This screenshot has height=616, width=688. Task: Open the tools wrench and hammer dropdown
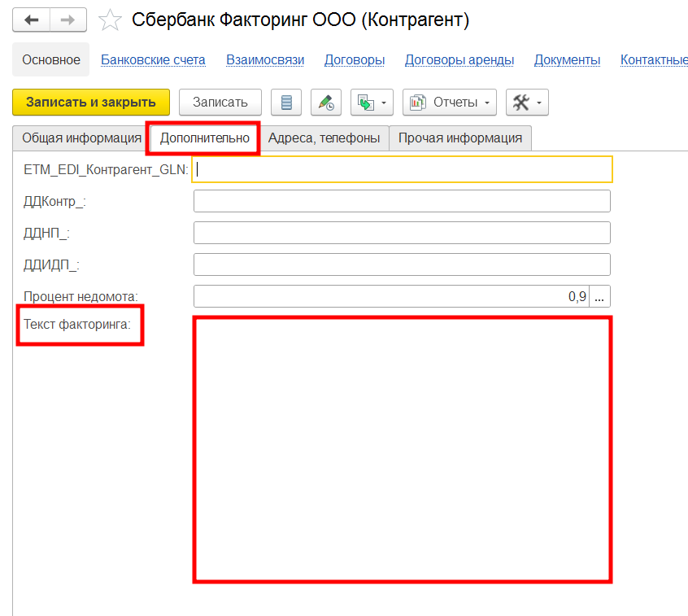click(527, 103)
